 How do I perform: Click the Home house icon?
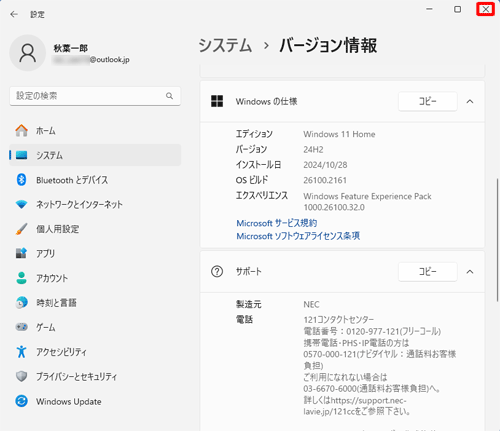tap(22, 130)
